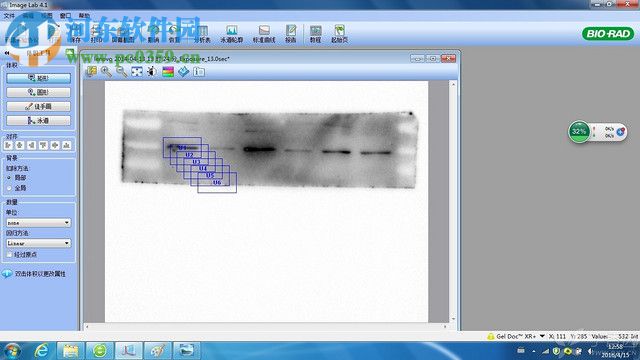Open the 文件 menu
This screenshot has height=360, width=640.
pyautogui.click(x=9, y=16)
